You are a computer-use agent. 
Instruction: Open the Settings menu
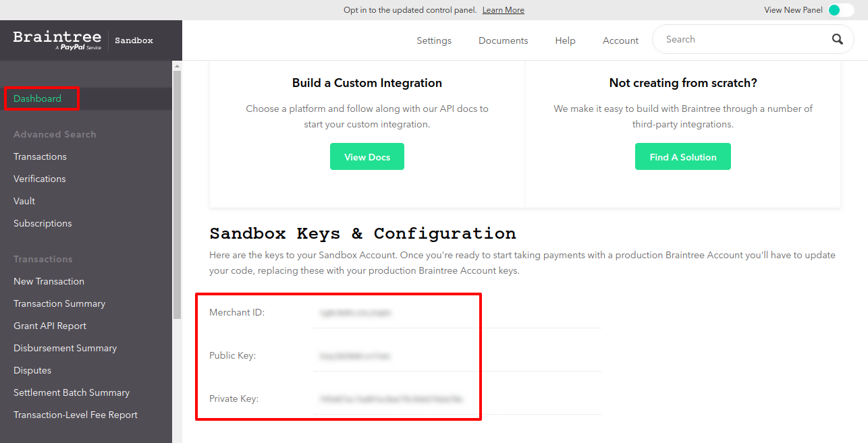point(434,40)
